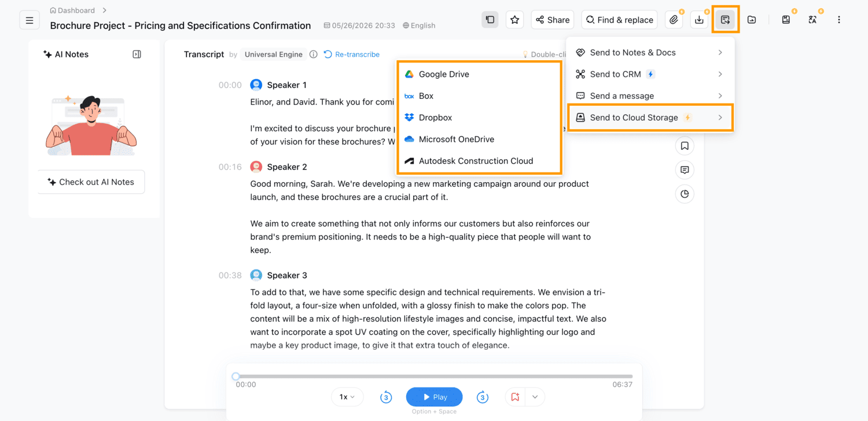Image resolution: width=868 pixels, height=421 pixels.
Task: Click the move to folder icon
Action: click(x=751, y=20)
